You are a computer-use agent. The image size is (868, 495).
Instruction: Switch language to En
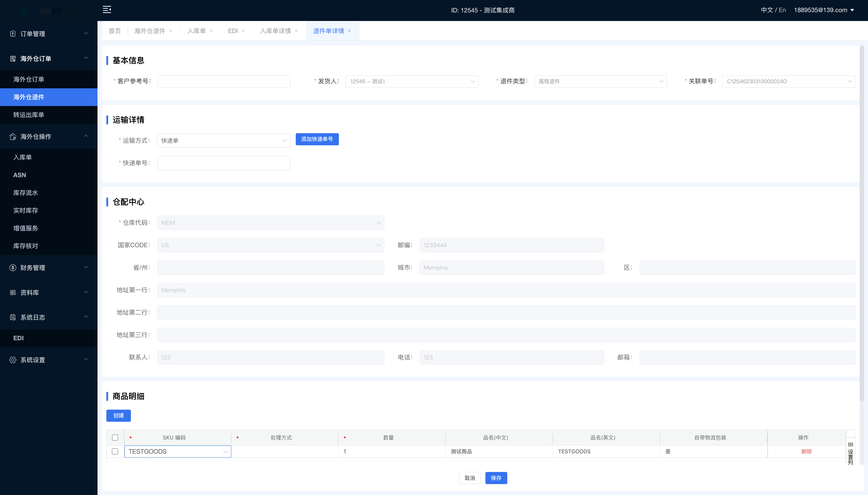pos(782,10)
